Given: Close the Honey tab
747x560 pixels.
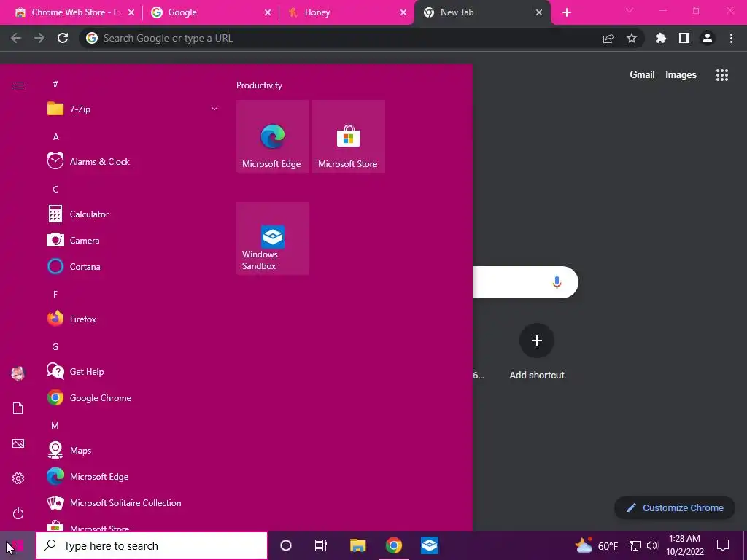Looking at the screenshot, I should (x=403, y=12).
